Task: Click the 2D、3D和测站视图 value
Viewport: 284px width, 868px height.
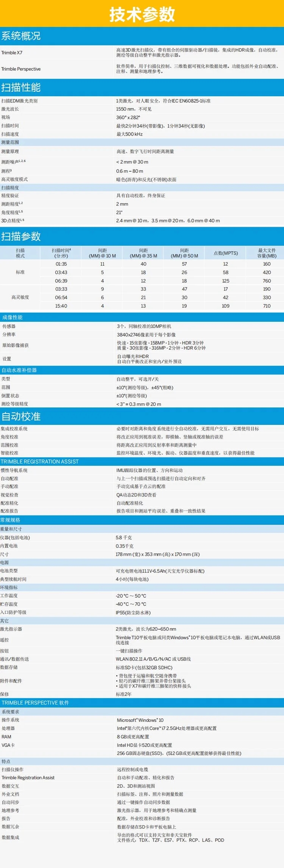Action: click(x=136, y=786)
